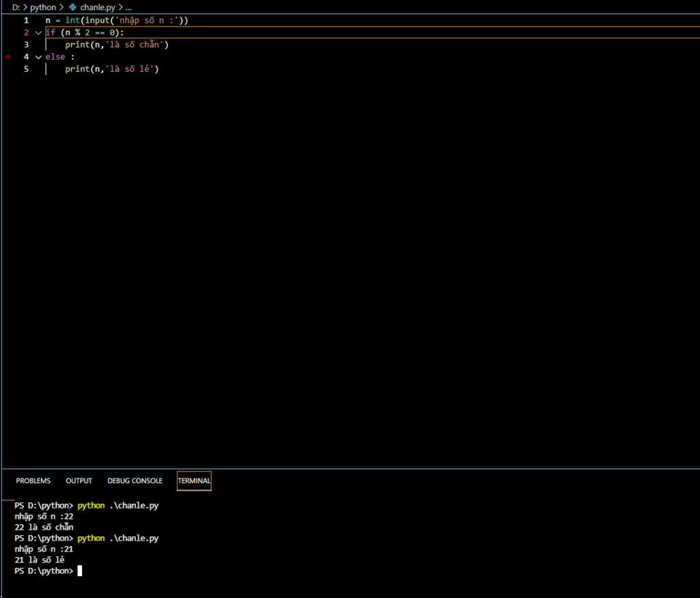Click the 'if' keyword on line 2

(x=51, y=32)
